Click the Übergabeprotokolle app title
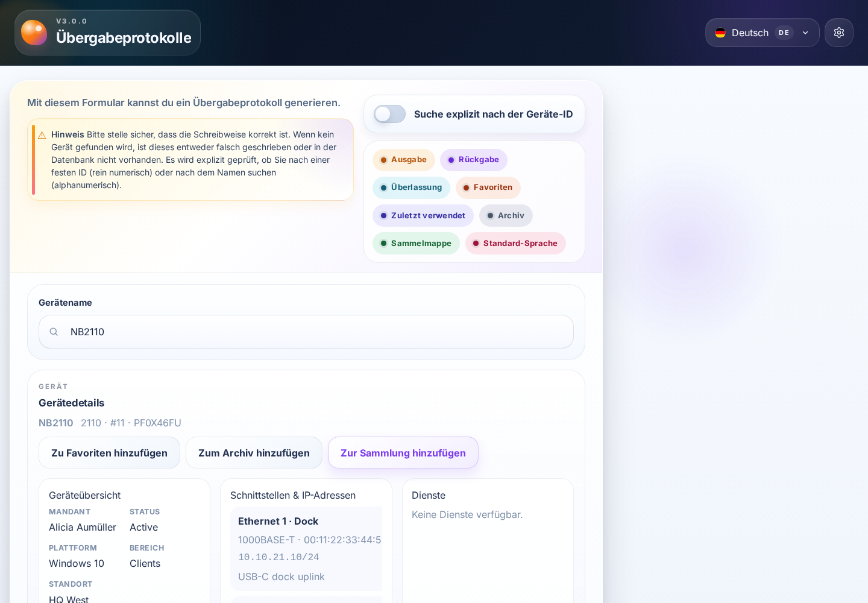This screenshot has width=868, height=603. coord(124,38)
